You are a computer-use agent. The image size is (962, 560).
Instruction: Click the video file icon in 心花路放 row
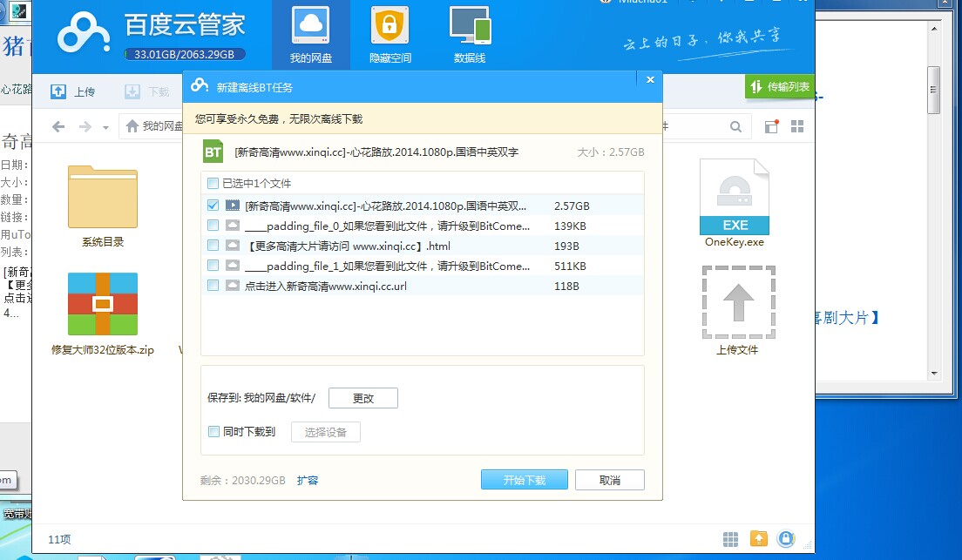click(x=233, y=206)
